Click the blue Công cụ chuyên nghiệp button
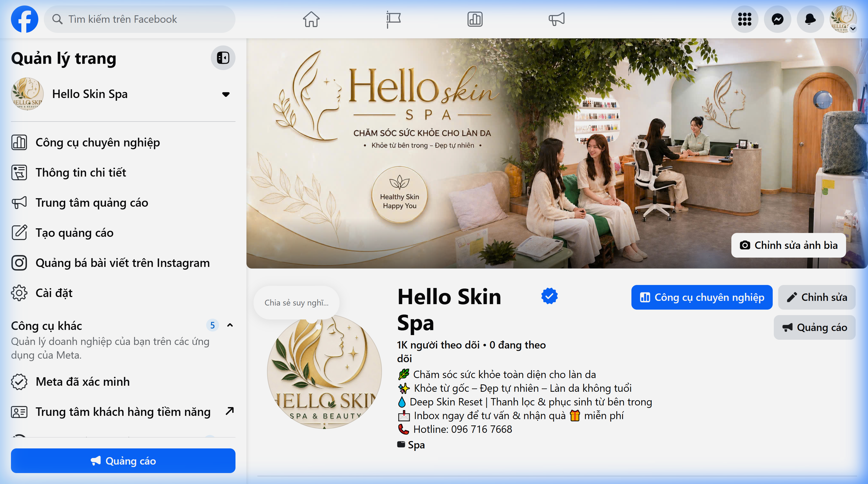Viewport: 868px width, 484px height. click(x=702, y=297)
